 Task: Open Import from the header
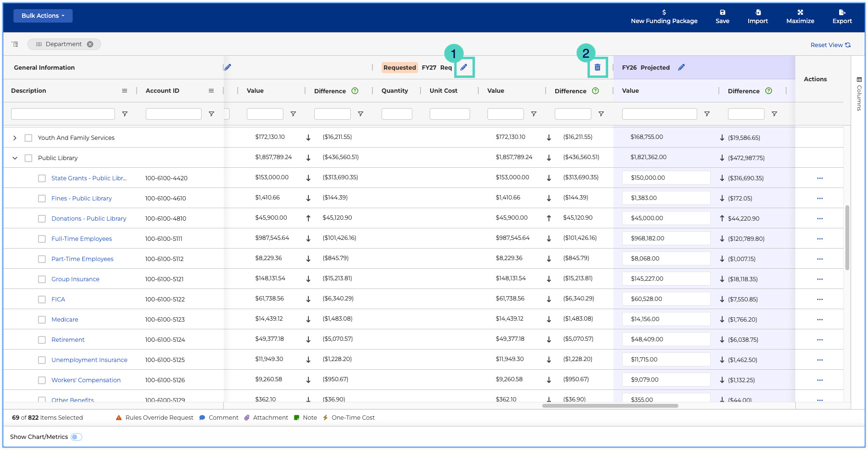pos(758,16)
